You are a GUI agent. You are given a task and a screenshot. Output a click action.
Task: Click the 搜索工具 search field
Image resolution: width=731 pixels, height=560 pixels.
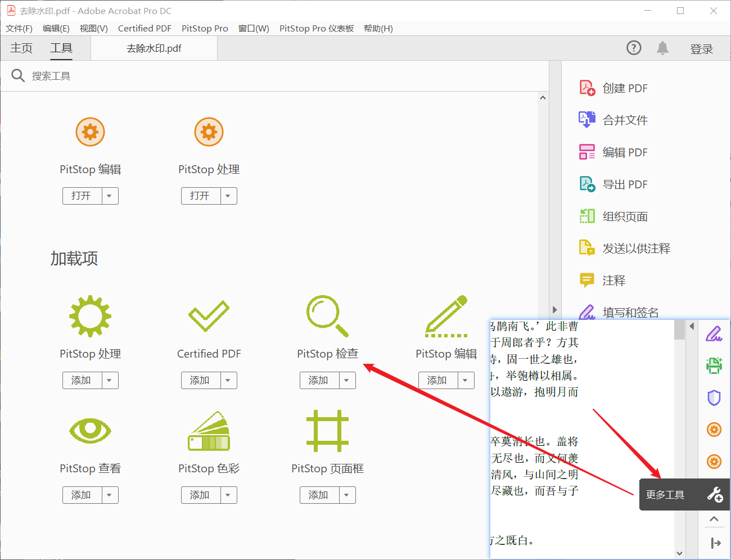[274, 76]
